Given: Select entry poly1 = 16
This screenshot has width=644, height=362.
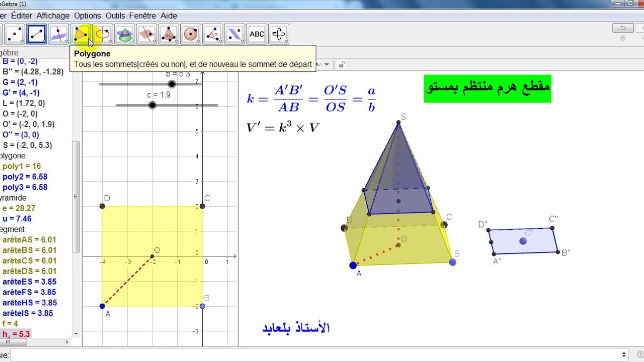Looking at the screenshot, I should click(22, 166).
